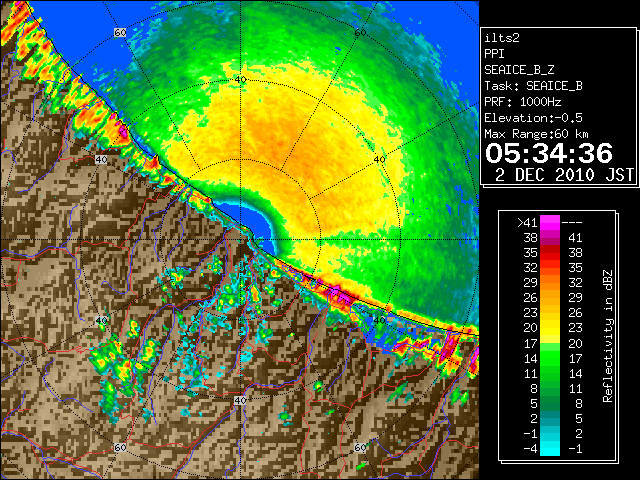Click the 40 km ring label due north
Screen dimensions: 640x480
pyautogui.click(x=240, y=79)
